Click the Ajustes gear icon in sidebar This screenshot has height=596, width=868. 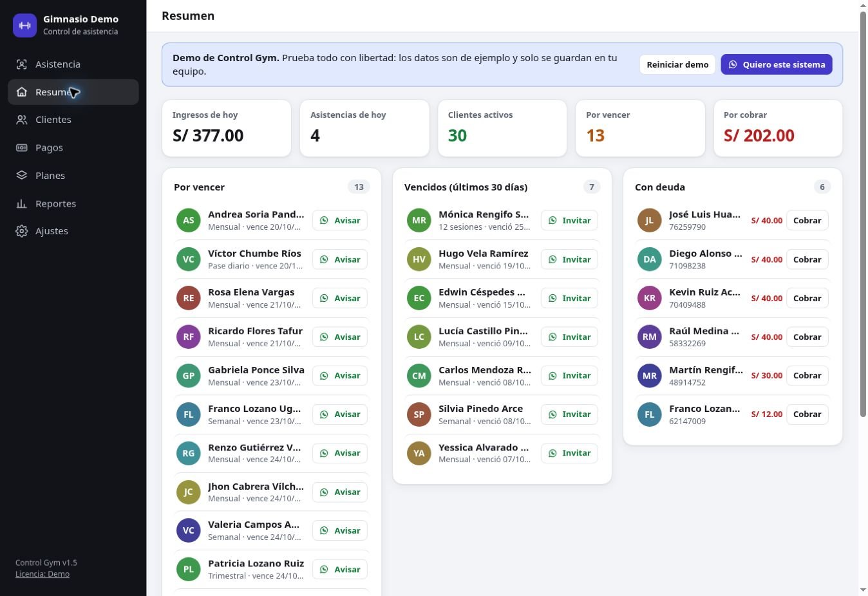pos(22,231)
